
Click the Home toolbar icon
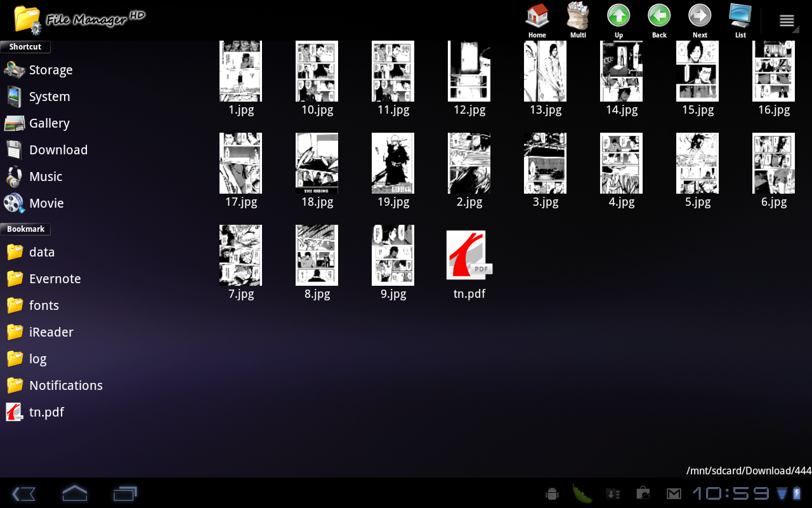537,20
